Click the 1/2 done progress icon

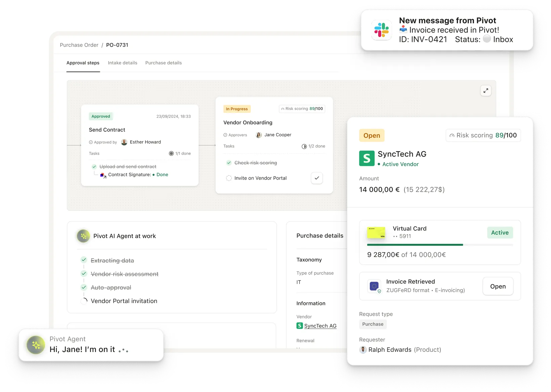click(304, 146)
